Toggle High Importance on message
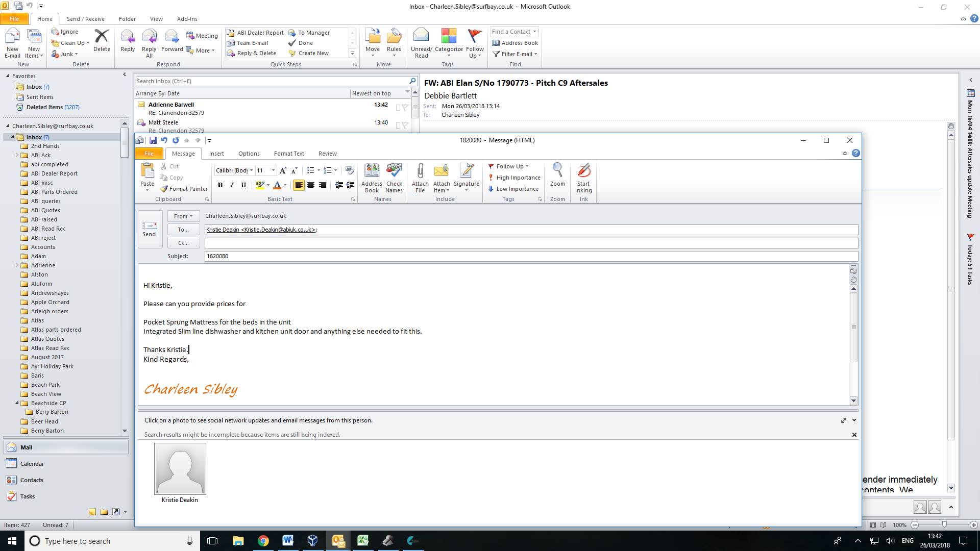The height and width of the screenshot is (551, 980). coord(514,178)
